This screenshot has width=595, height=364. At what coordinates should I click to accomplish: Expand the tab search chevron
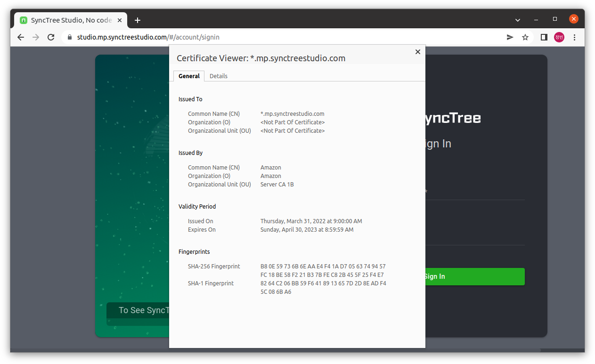point(518,20)
